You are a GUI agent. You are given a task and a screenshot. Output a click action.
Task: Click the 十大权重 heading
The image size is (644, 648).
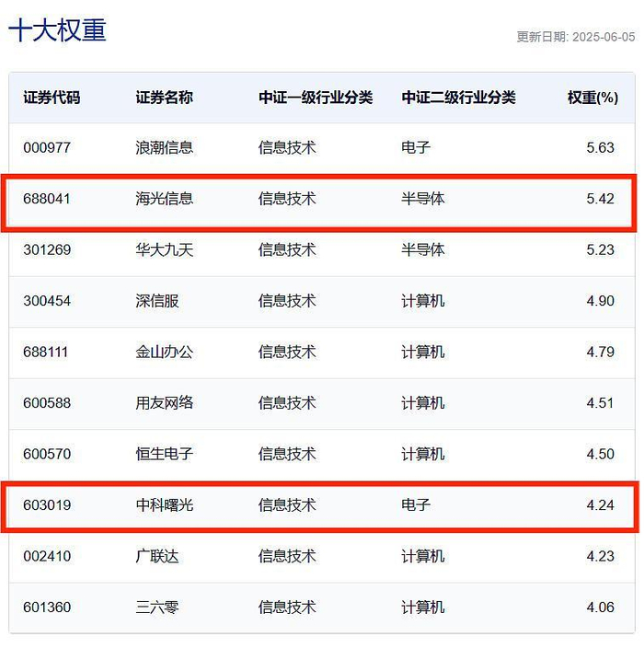click(x=57, y=30)
